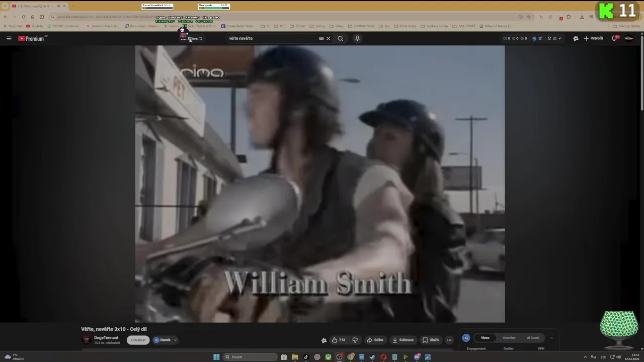The width and height of the screenshot is (644, 362).
Task: Open the Windows Start menu
Action: (216, 357)
